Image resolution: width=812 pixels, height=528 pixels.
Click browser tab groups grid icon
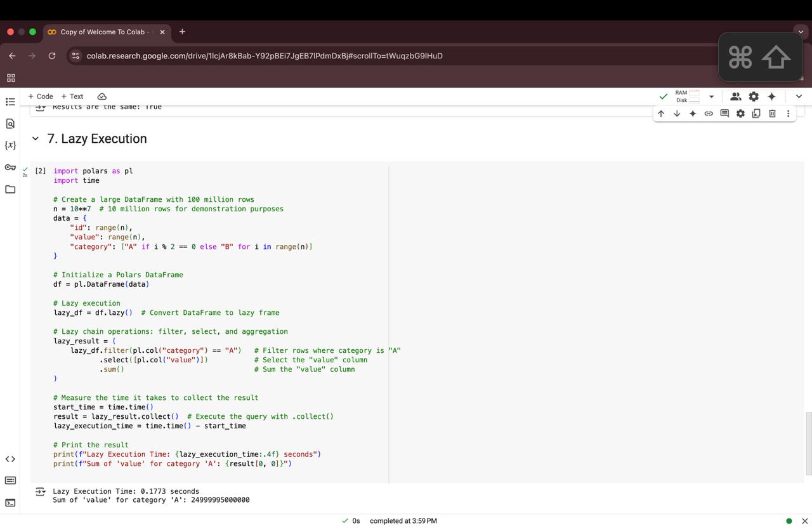pos(11,78)
